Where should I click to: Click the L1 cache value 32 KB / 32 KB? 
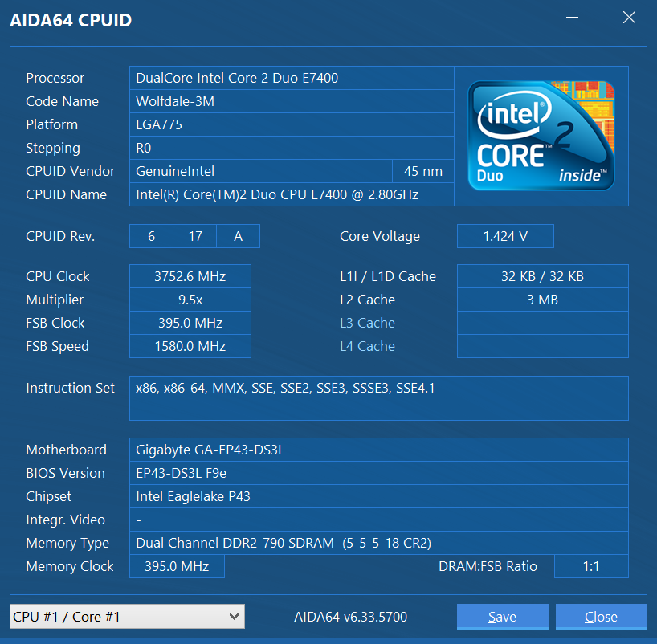pyautogui.click(x=543, y=276)
